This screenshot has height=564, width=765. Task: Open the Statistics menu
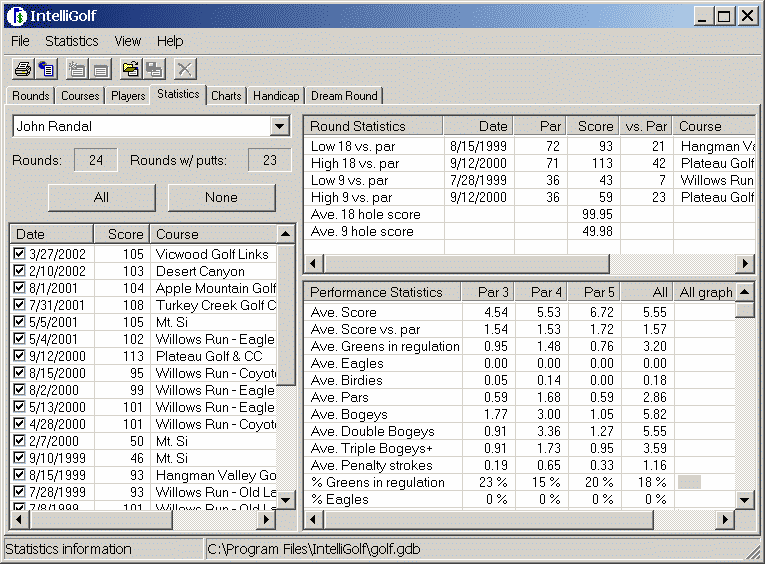72,41
